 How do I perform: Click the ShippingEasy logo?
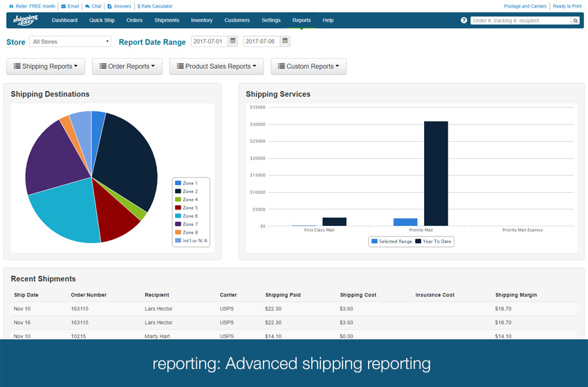pyautogui.click(x=26, y=20)
